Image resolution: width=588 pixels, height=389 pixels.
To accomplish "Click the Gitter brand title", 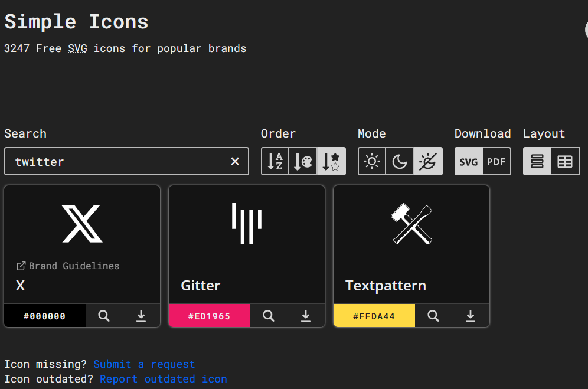I will pyautogui.click(x=201, y=286).
